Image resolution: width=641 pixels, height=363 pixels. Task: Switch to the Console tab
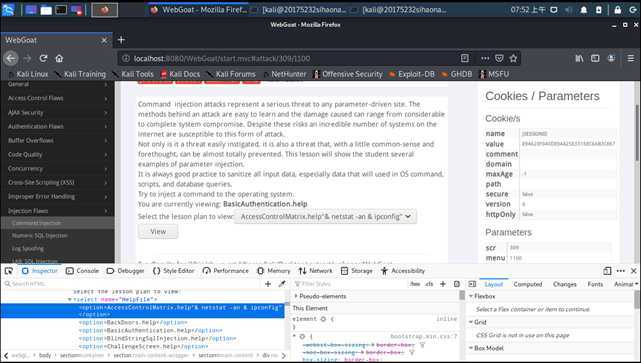click(x=82, y=271)
